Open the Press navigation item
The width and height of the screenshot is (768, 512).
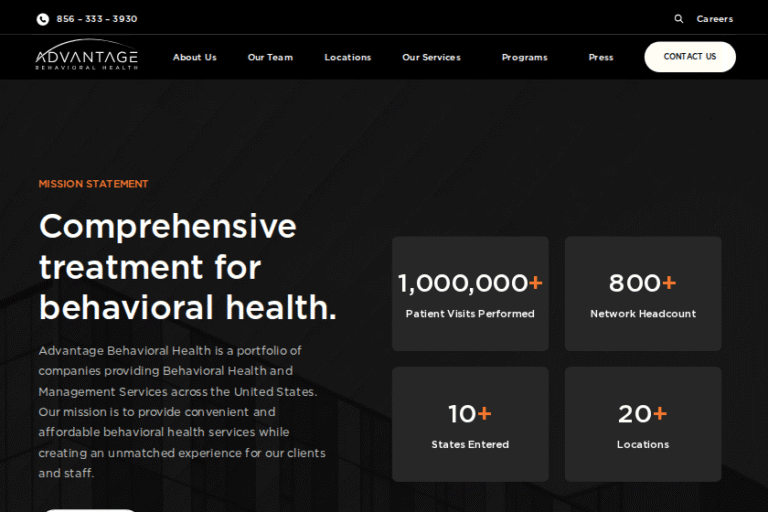click(x=601, y=58)
